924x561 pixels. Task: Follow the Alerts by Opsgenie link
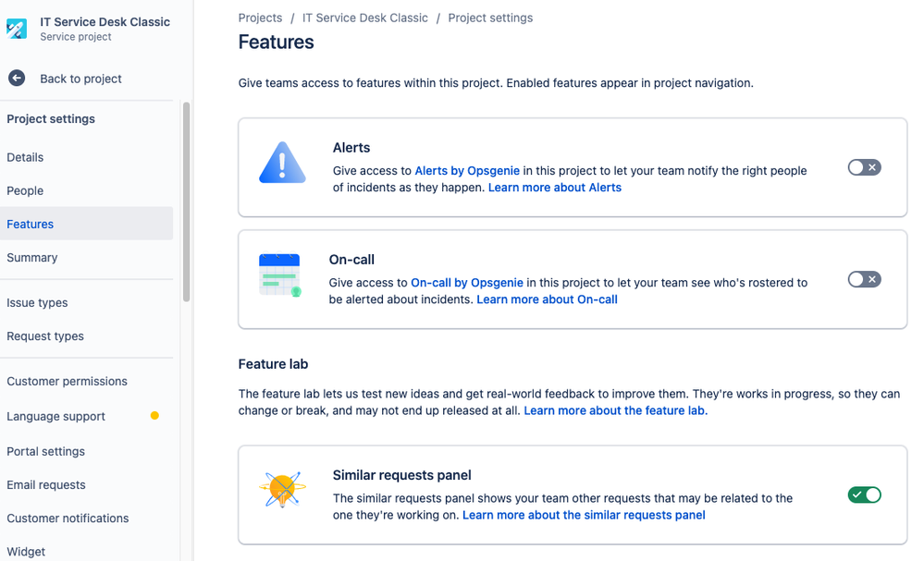coord(468,171)
